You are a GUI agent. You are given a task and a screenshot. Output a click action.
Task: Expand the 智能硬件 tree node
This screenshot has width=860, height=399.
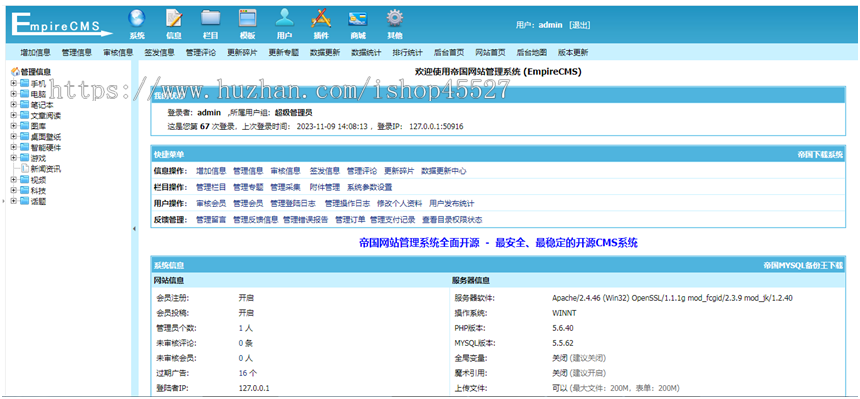tap(14, 148)
